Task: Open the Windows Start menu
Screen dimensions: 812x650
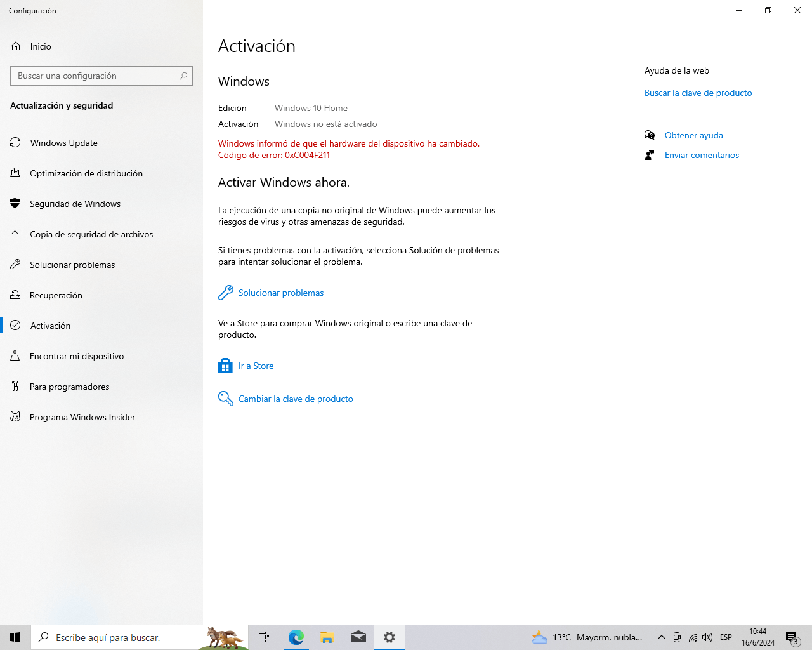Action: point(15,637)
